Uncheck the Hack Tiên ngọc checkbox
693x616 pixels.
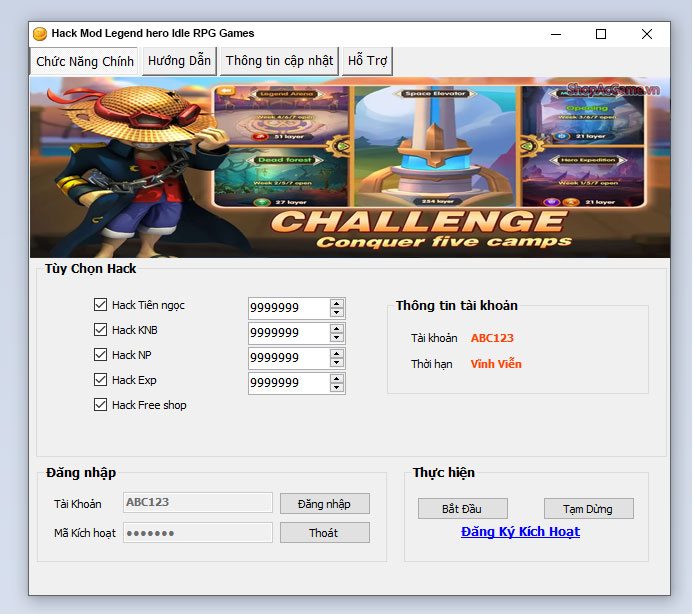tap(100, 304)
